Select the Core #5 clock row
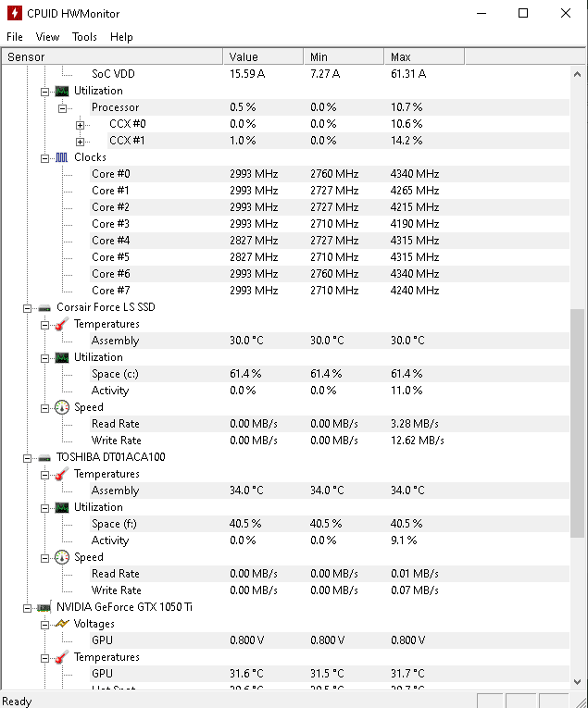Image resolution: width=588 pixels, height=708 pixels. [330, 257]
